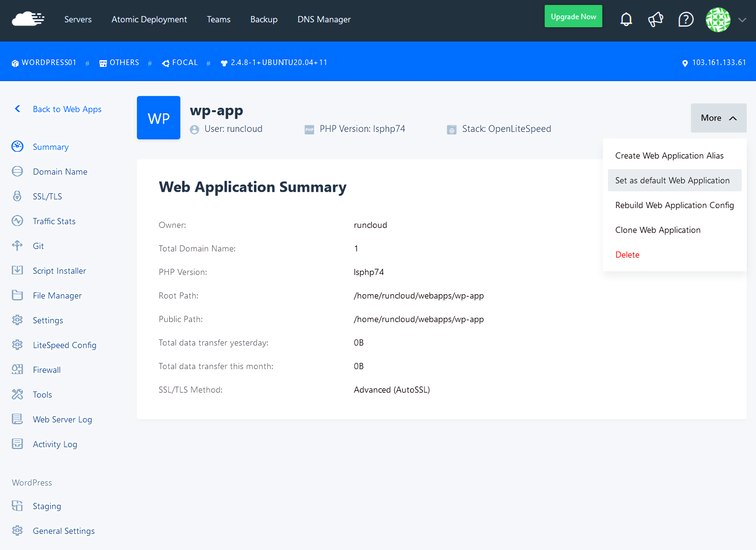Viewport: 756px width, 550px height.
Task: Open notifications via the bell icon
Action: [x=626, y=19]
